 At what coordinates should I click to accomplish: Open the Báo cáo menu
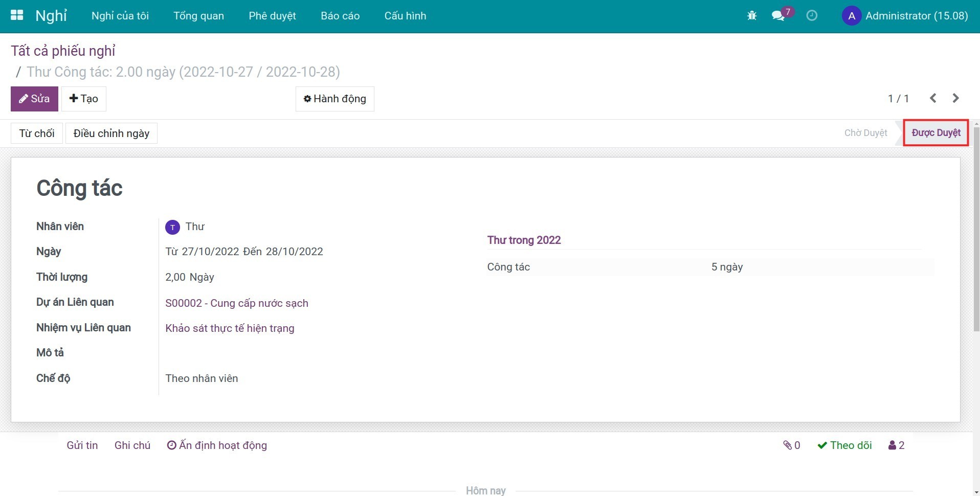[x=340, y=16]
